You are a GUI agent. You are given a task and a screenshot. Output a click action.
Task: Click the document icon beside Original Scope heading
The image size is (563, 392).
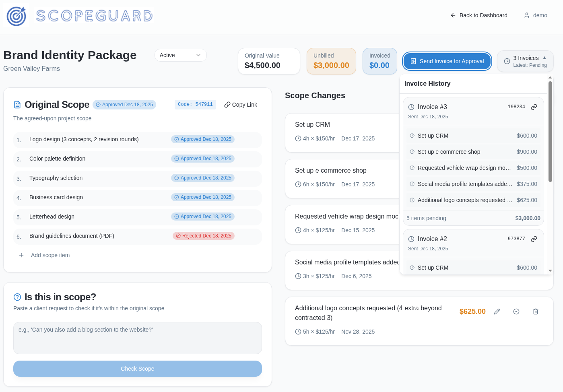point(16,104)
